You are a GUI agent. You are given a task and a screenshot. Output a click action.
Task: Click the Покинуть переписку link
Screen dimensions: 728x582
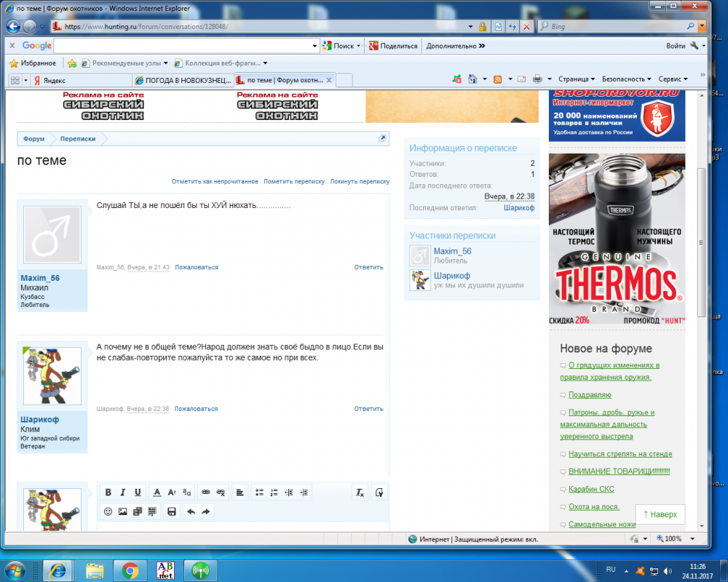point(360,181)
